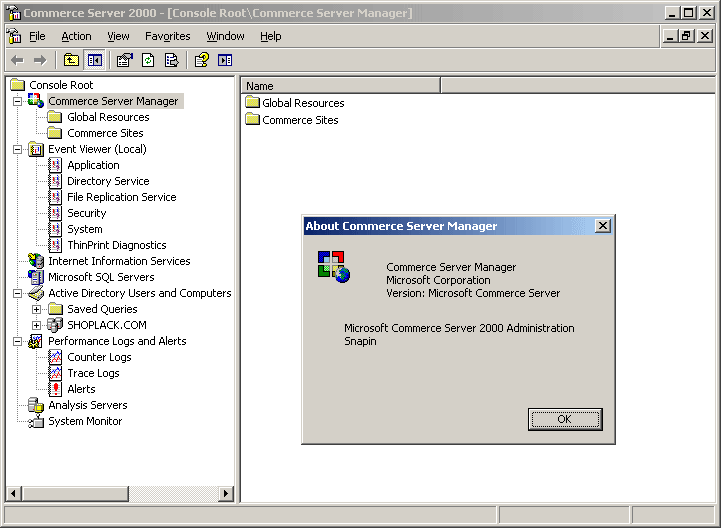The width and height of the screenshot is (721, 528).
Task: Click the Forward arrow toolbar button
Action: [40, 60]
